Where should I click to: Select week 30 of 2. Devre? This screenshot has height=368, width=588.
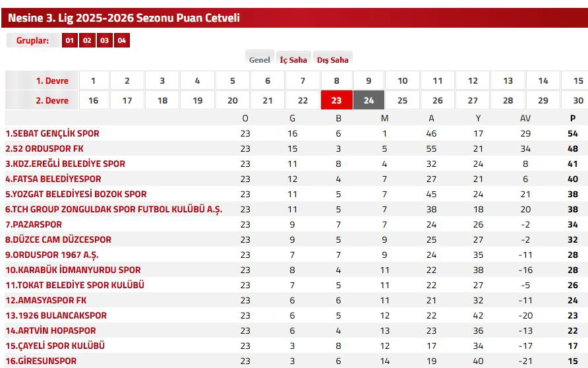tap(577, 101)
